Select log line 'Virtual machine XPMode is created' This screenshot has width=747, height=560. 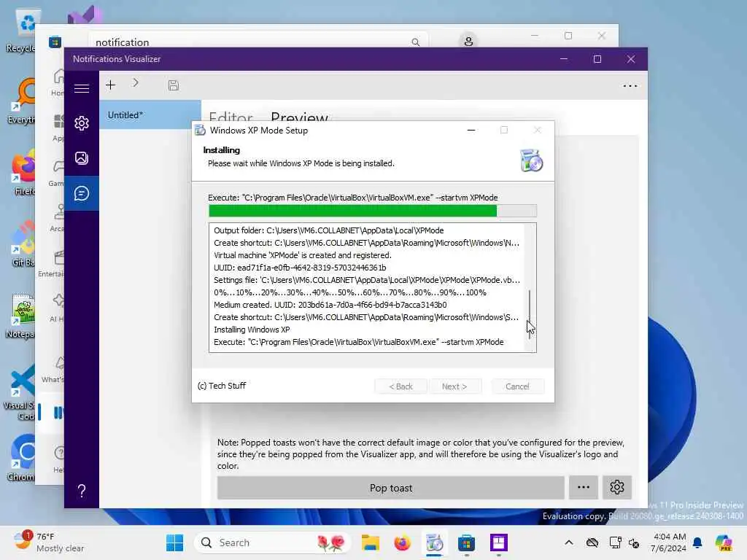[303, 255]
